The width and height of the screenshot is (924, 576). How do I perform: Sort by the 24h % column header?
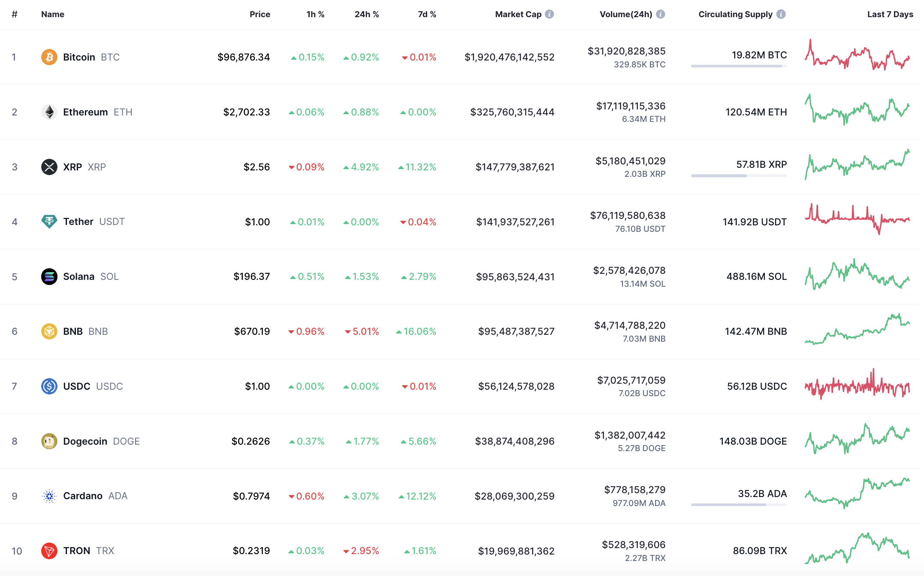pyautogui.click(x=366, y=14)
